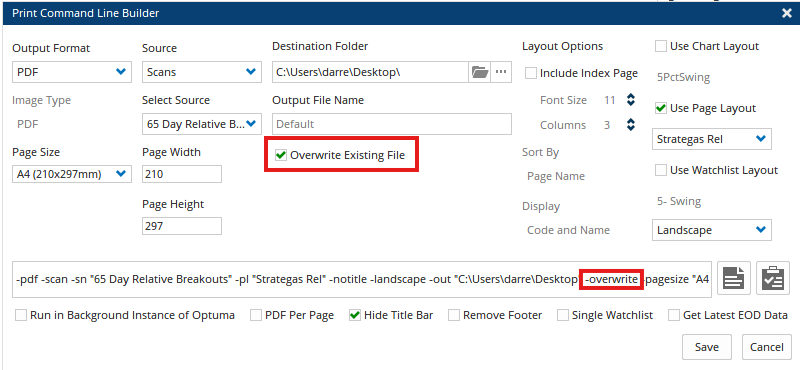Enable Get Latest EOD Data
Screen dimensions: 800x370
pos(674,315)
